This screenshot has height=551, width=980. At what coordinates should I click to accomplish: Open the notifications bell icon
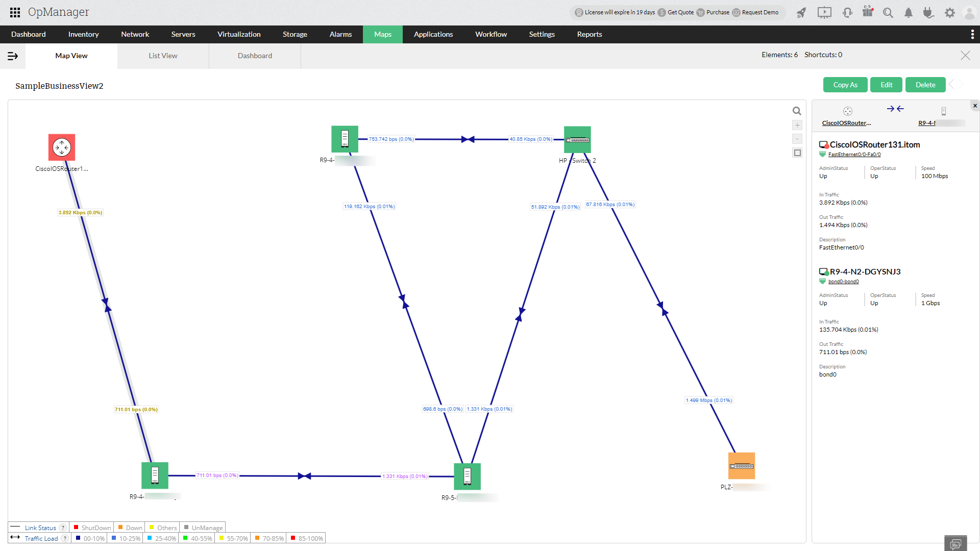[x=908, y=13]
